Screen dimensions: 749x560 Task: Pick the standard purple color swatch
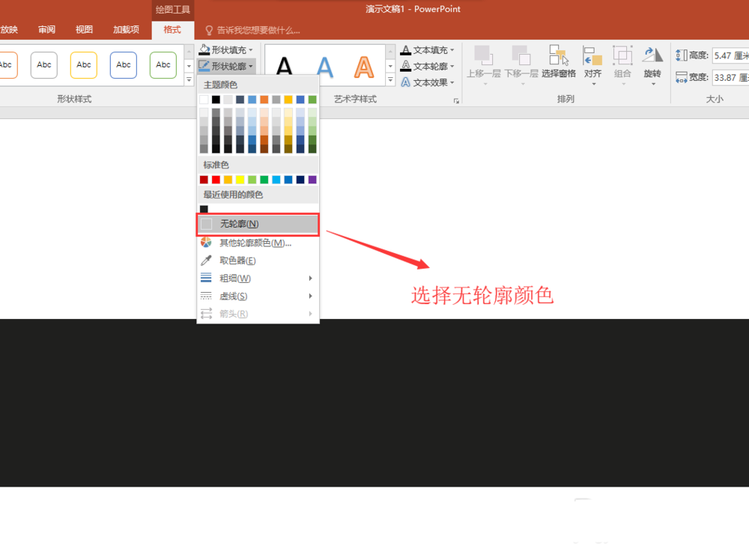point(312,180)
